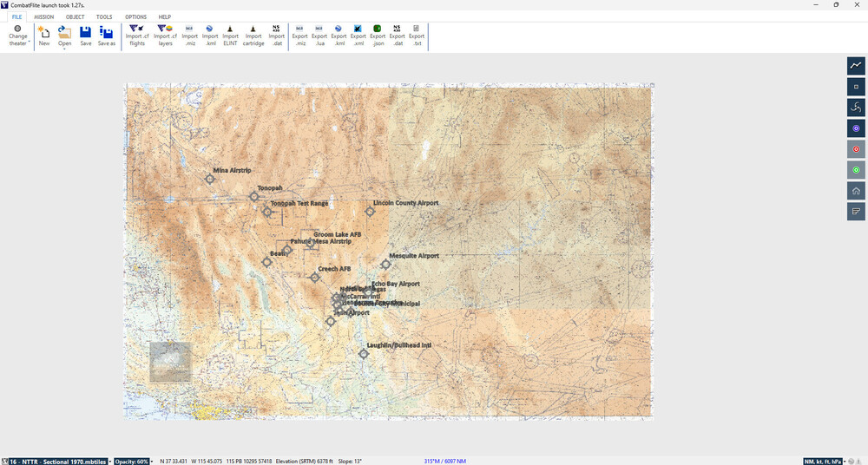Open the MISSION ribbon tab

click(x=43, y=16)
